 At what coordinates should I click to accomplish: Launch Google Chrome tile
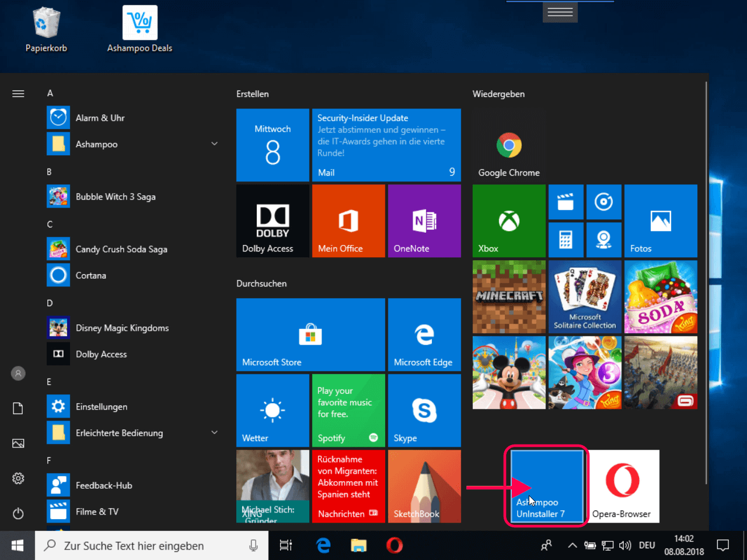(x=509, y=145)
